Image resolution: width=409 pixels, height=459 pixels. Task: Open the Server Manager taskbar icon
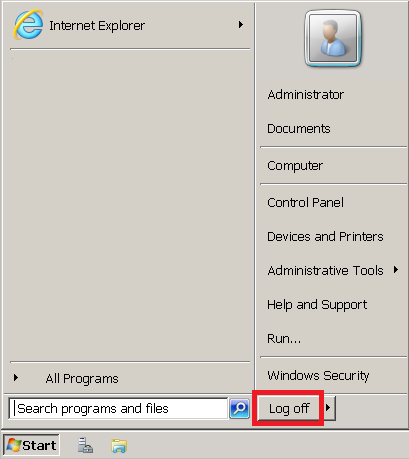[x=85, y=445]
